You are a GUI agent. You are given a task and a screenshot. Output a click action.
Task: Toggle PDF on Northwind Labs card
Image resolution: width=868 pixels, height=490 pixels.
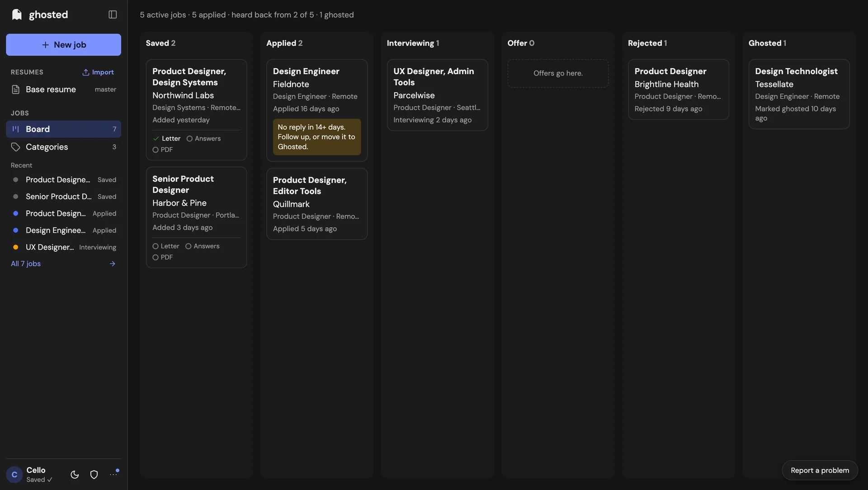tap(163, 150)
